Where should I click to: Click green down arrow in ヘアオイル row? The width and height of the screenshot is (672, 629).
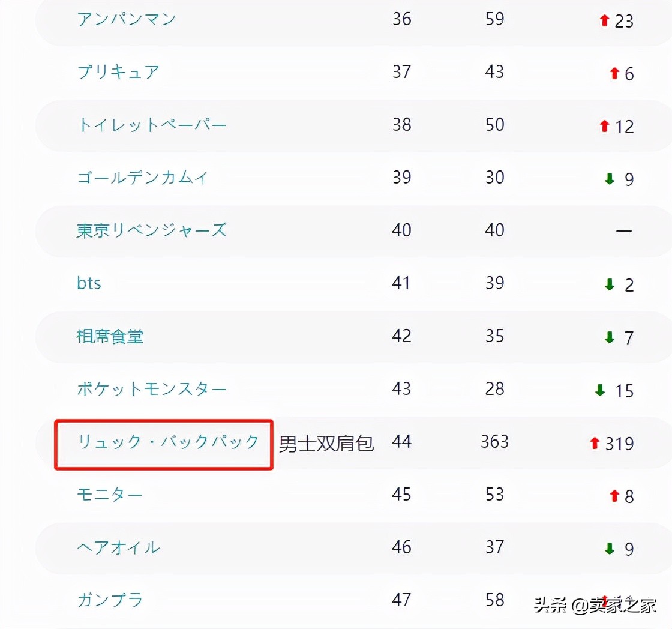610,549
